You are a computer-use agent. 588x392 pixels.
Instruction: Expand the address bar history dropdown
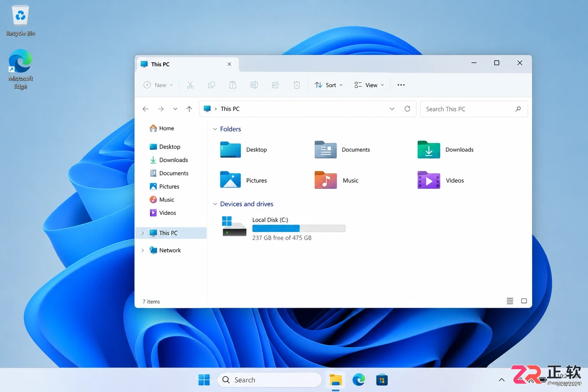tap(392, 109)
